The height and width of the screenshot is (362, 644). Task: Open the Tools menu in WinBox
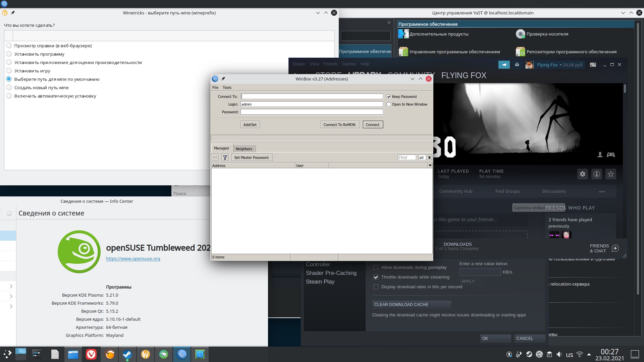coord(227,87)
